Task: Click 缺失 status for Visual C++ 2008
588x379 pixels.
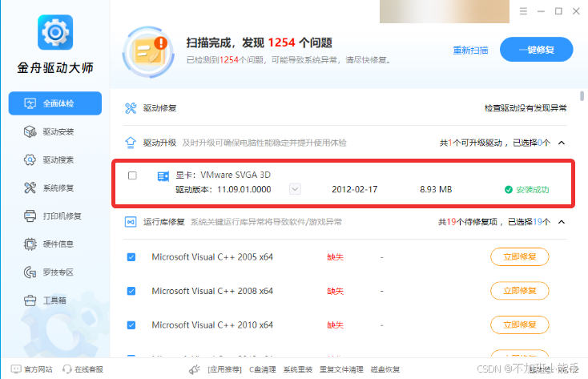Action: [x=335, y=291]
